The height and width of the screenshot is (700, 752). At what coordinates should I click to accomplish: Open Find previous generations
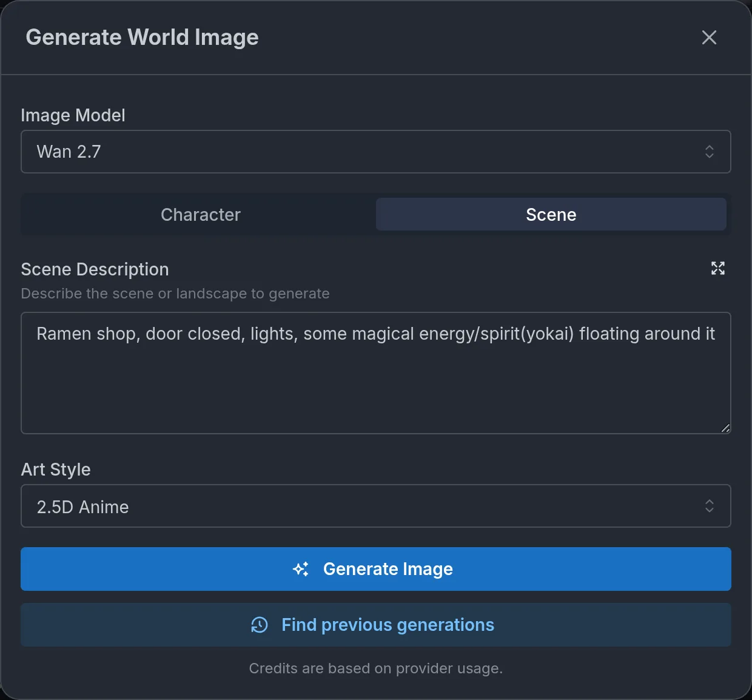coord(376,625)
